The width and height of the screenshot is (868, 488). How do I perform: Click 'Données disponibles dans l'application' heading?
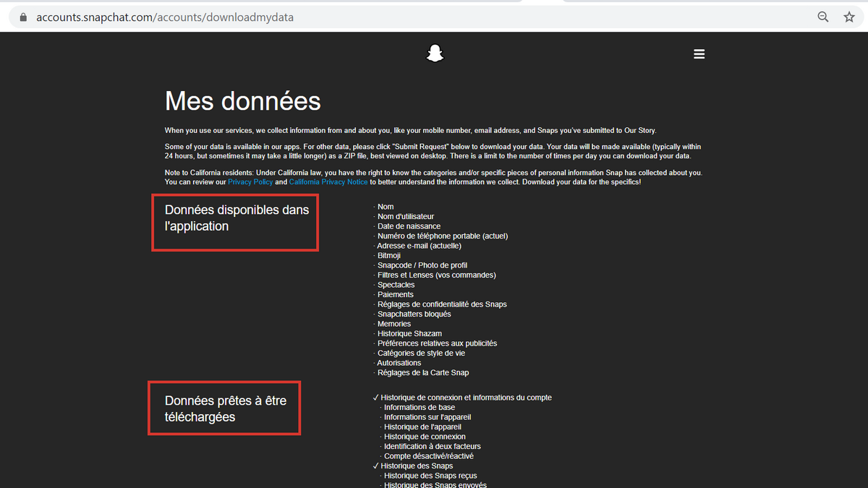(x=237, y=218)
